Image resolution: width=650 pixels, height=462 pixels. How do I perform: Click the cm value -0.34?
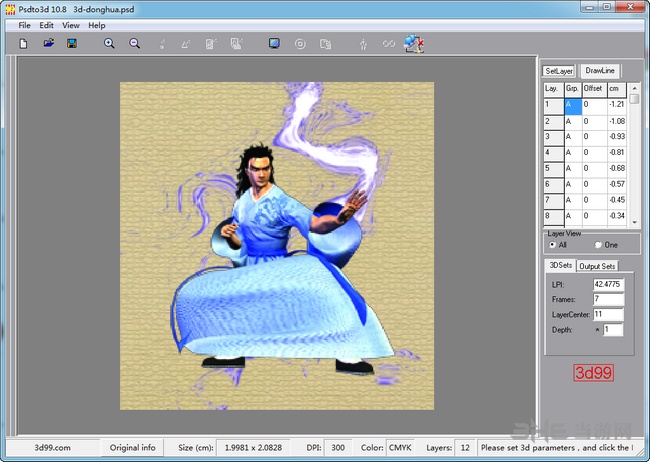click(x=617, y=216)
